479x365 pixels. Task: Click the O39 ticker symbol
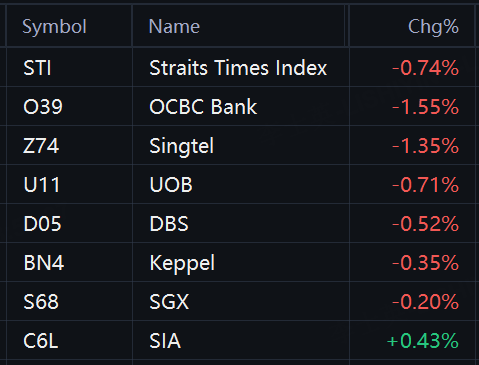tap(43, 107)
